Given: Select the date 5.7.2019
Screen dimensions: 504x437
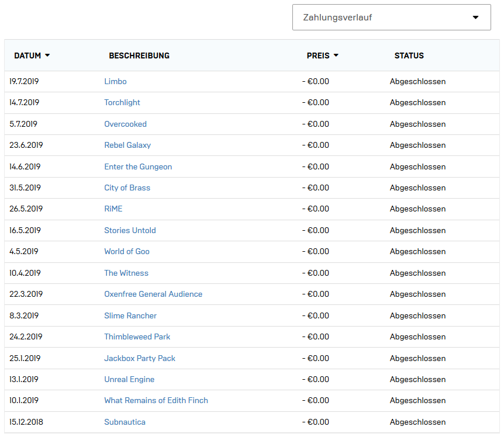Looking at the screenshot, I should [23, 124].
